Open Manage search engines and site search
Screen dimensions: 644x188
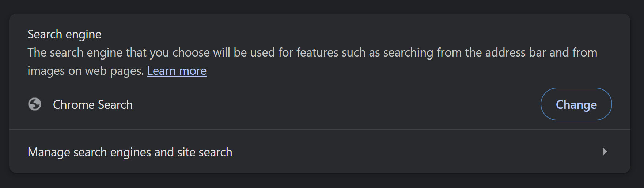(130, 152)
